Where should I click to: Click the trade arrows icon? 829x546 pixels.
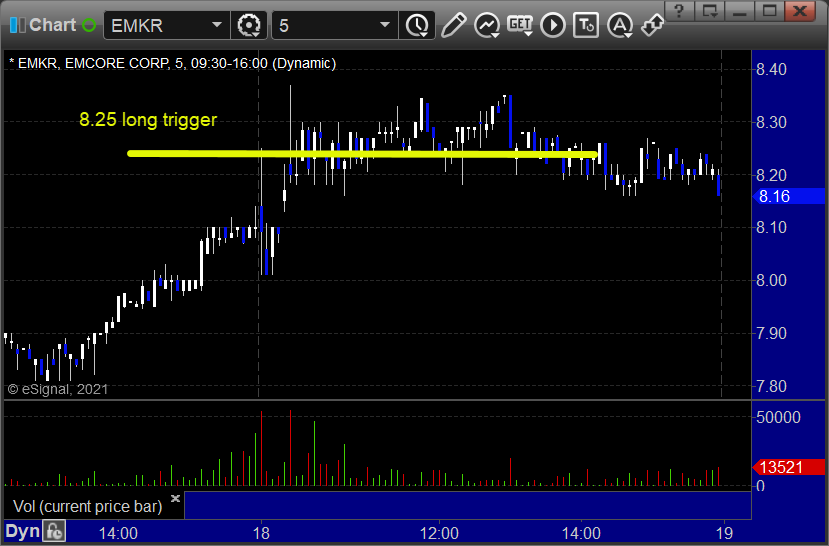pos(652,25)
